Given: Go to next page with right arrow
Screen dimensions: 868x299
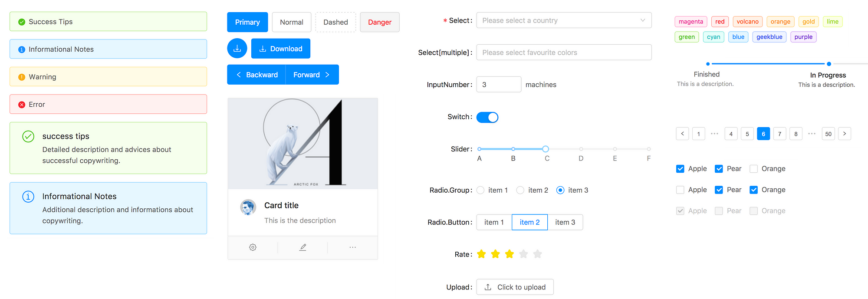Looking at the screenshot, I should pos(845,134).
